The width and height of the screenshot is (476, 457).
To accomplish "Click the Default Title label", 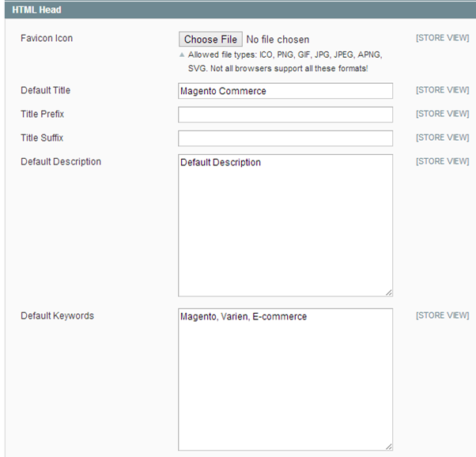I will (x=45, y=91).
